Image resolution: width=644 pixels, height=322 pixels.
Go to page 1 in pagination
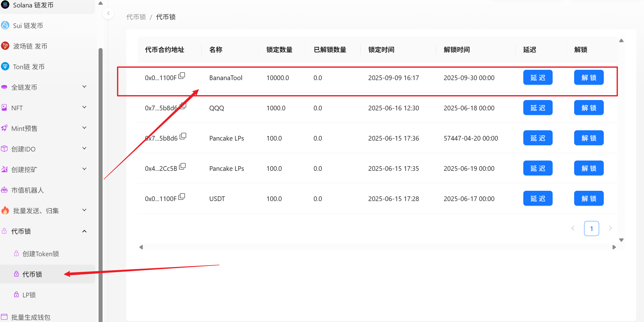(x=591, y=228)
